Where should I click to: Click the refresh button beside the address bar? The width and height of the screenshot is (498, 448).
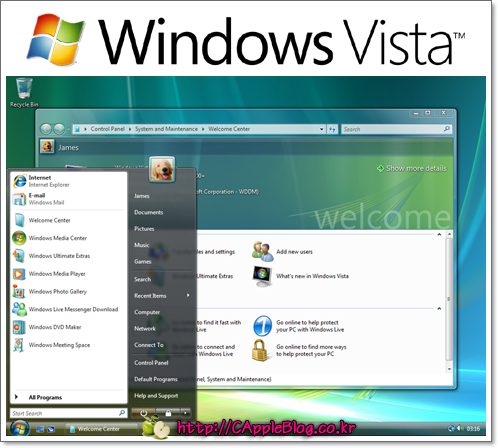pos(332,129)
